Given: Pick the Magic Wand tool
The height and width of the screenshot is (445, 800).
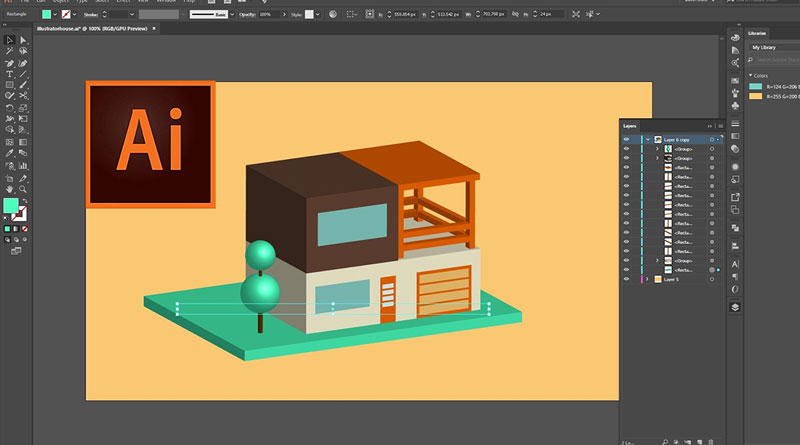Looking at the screenshot, I should [x=9, y=51].
